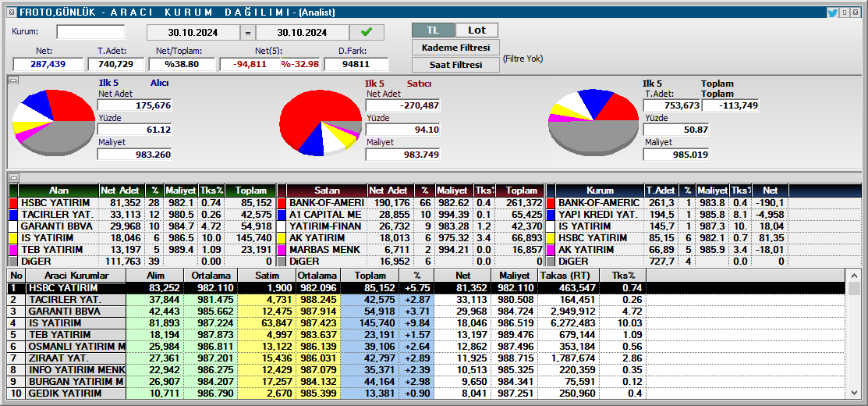Click the blue swatch beside TACIRLER YAT. in Alan table

tap(13, 215)
